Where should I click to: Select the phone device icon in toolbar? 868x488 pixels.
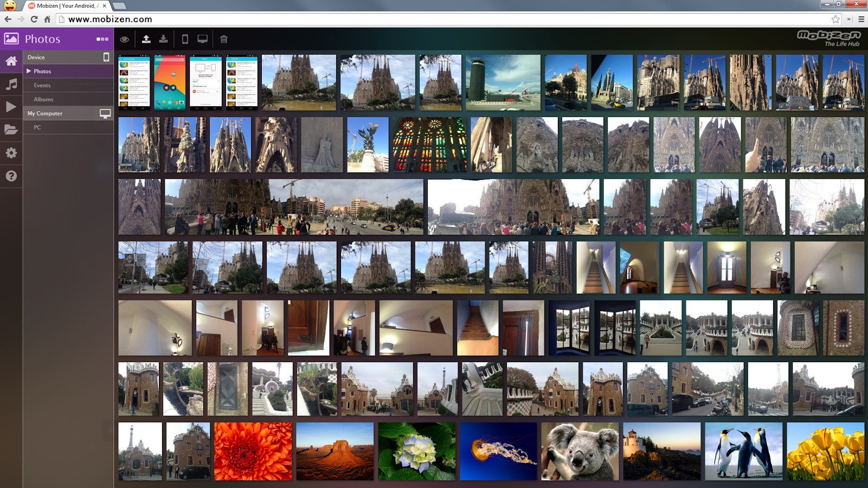coord(185,39)
